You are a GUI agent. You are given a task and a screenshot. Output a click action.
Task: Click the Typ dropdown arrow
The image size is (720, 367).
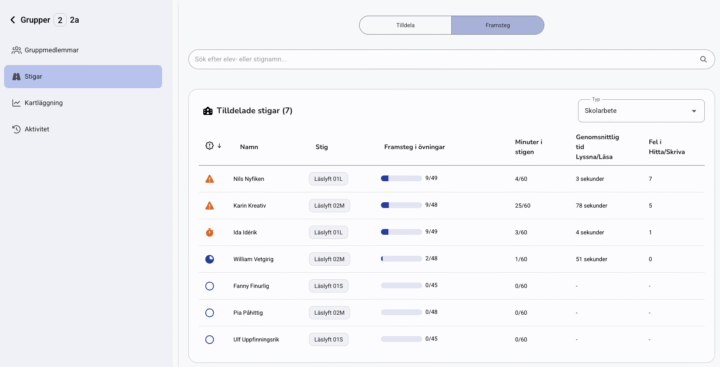pyautogui.click(x=694, y=111)
